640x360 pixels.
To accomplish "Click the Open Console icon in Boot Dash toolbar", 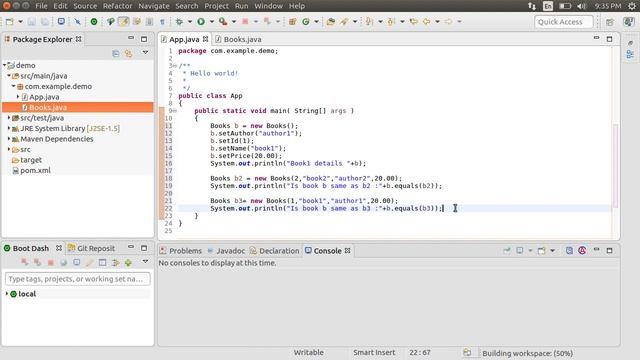I will pos(76,262).
